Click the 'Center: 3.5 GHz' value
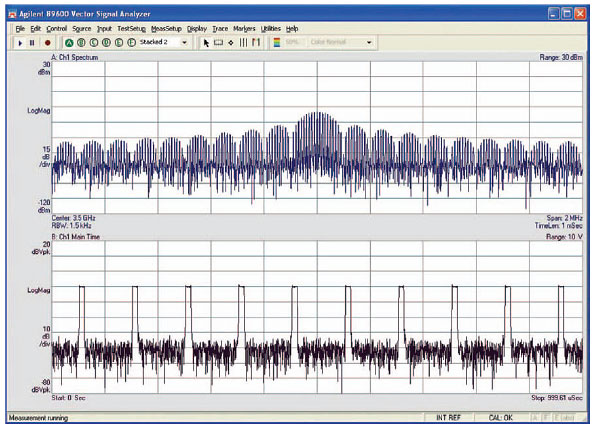This screenshot has width=596, height=430. click(73, 218)
